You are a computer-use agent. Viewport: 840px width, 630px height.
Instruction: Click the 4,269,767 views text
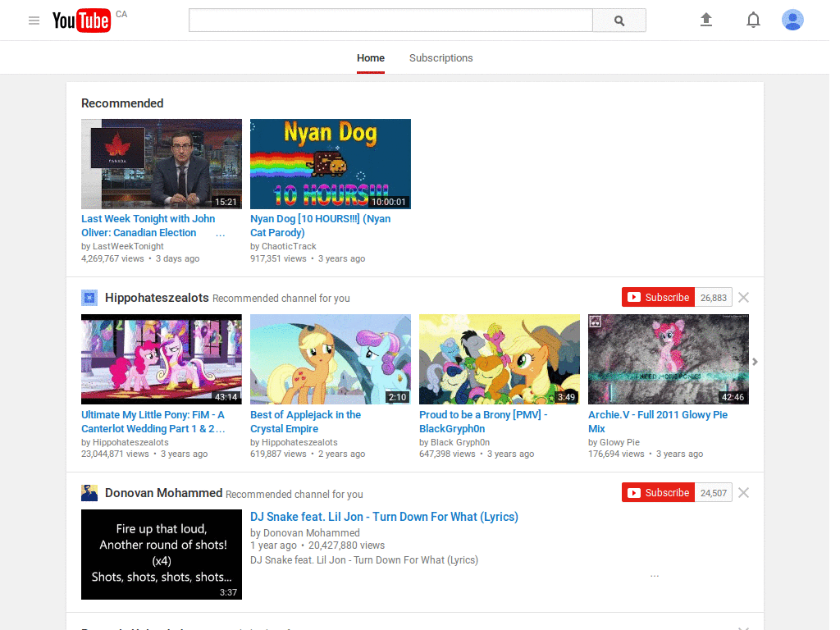click(x=112, y=258)
